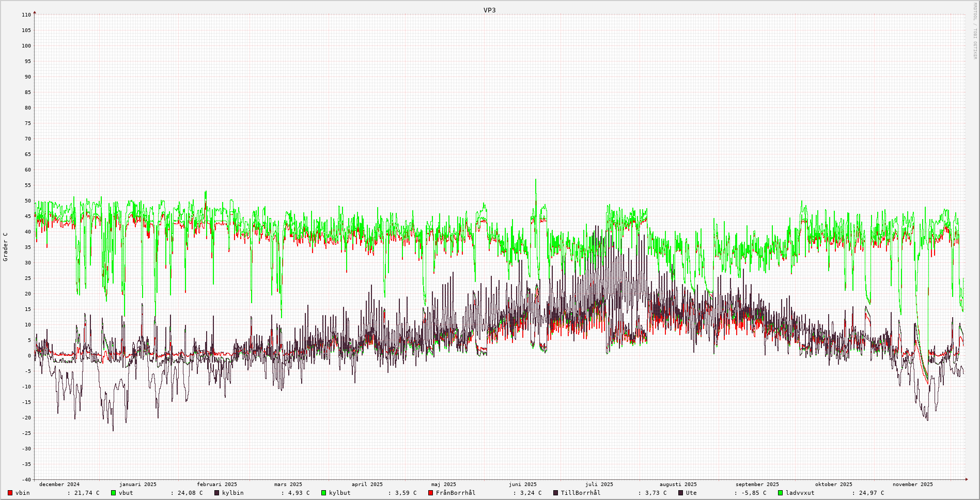
Task: Select the december 2024 axis label
Action: [x=59, y=485]
